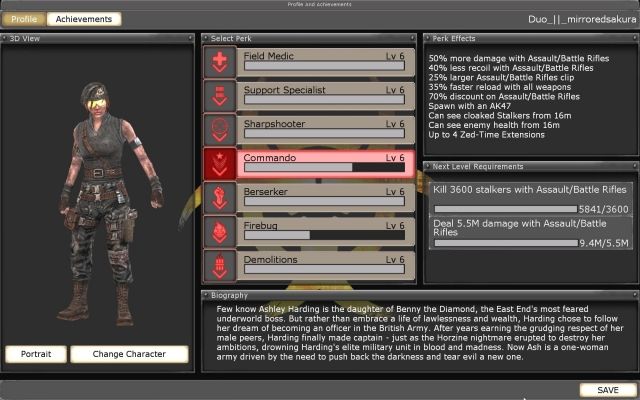Open the Achievements tab
Viewport: 640px width, 400px height.
84,19
